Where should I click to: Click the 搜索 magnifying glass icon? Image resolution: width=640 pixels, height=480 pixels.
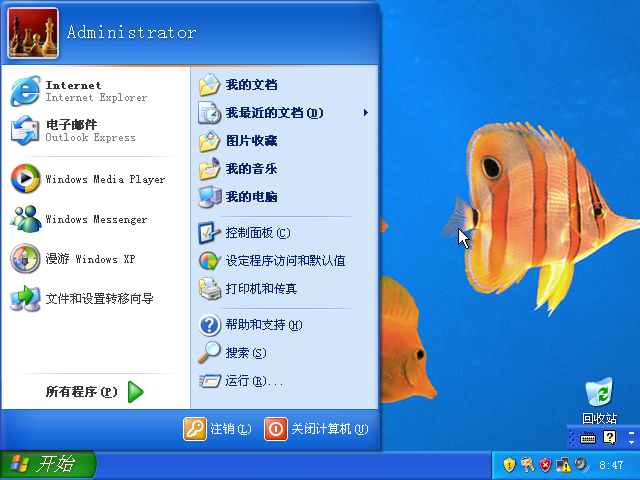pos(210,353)
